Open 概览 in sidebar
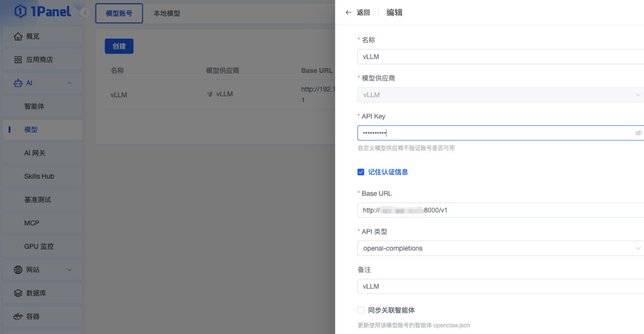Image resolution: width=644 pixels, height=334 pixels. click(x=42, y=36)
